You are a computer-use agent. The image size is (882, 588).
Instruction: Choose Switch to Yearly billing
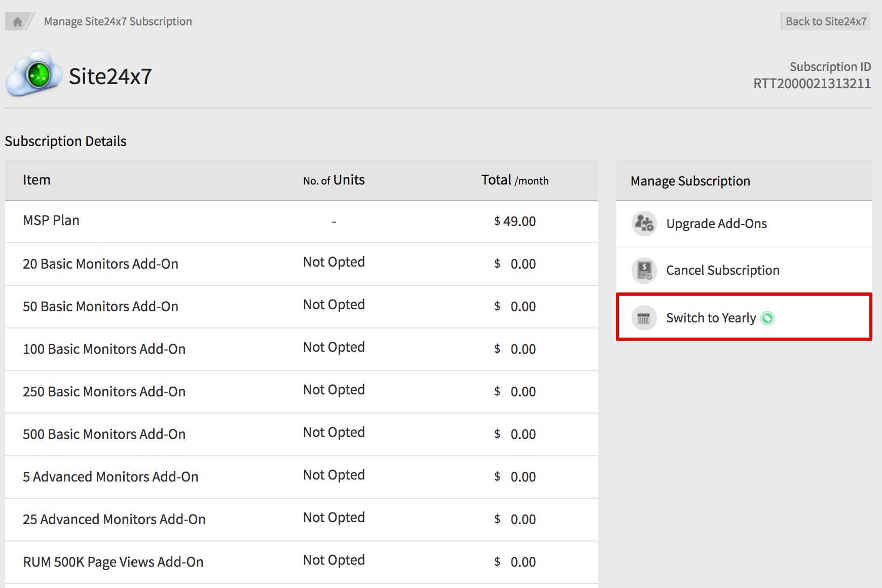(711, 318)
